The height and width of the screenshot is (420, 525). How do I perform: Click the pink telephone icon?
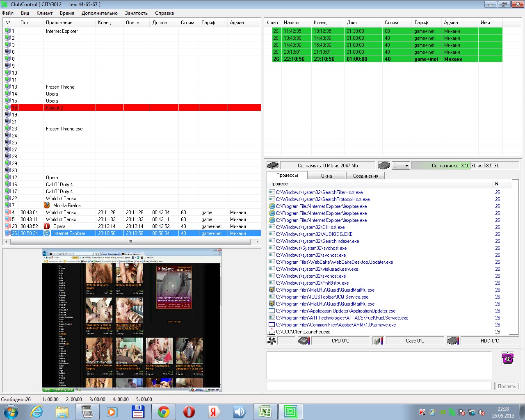[x=507, y=358]
